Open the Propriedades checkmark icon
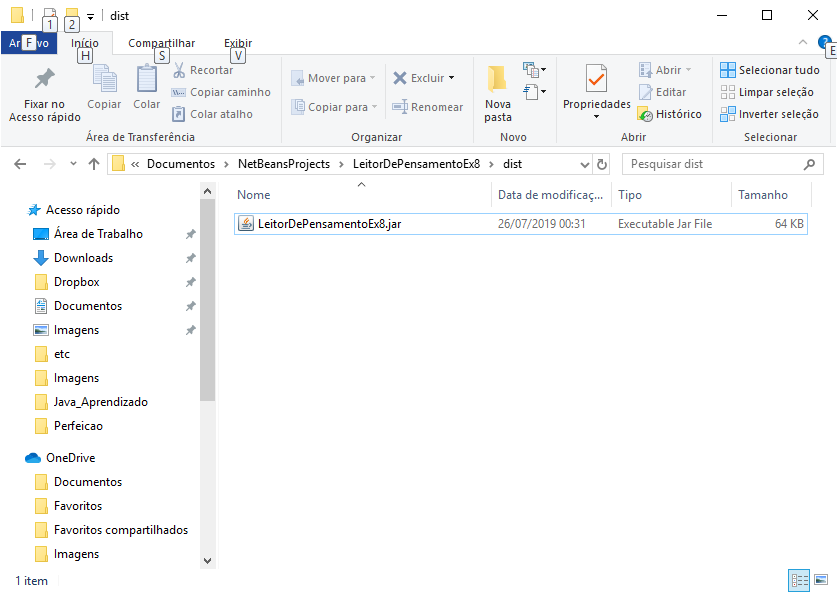 (x=596, y=79)
